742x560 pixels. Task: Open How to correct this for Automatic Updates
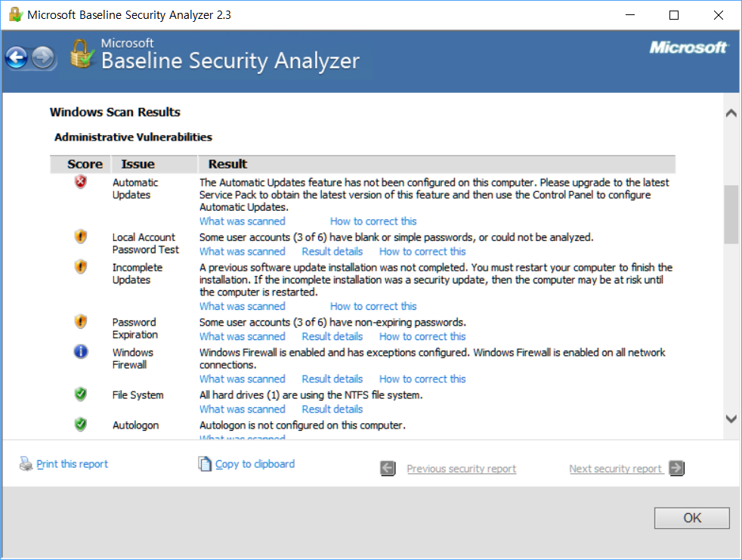373,221
